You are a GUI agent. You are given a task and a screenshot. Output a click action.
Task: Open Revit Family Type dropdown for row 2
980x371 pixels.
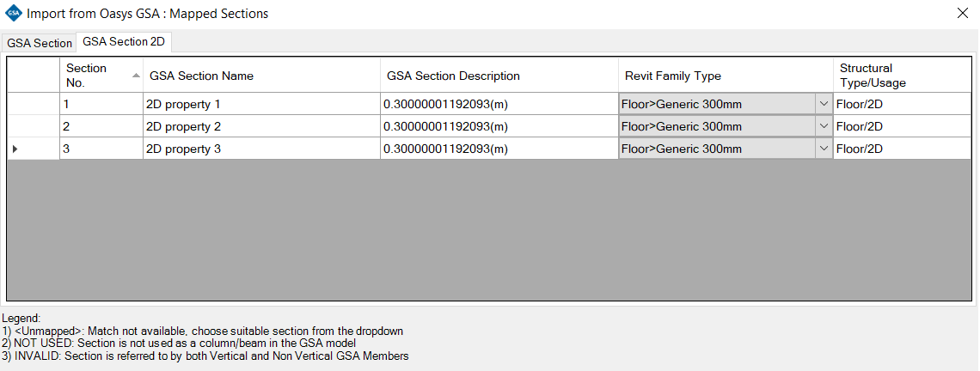tap(823, 127)
